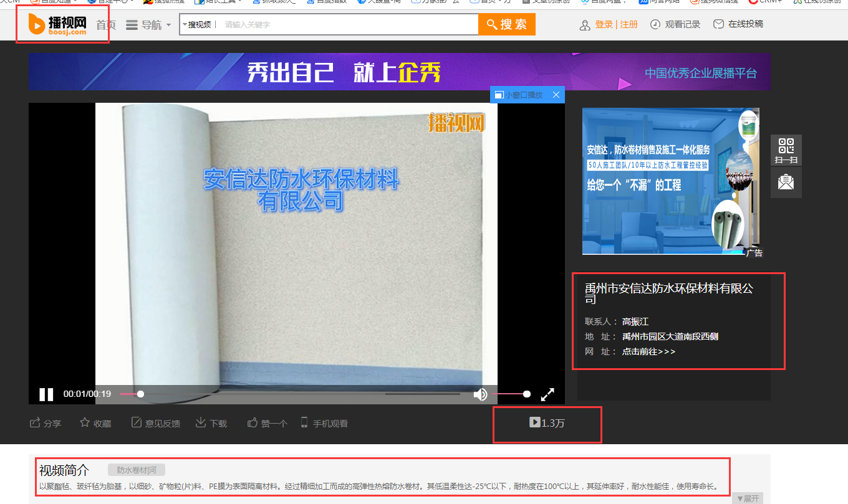
Task: Open the 导航 navigation dropdown
Action: pyautogui.click(x=148, y=25)
